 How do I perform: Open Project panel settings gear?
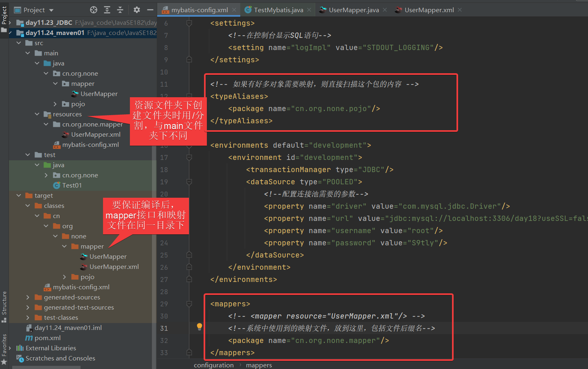pyautogui.click(x=137, y=10)
